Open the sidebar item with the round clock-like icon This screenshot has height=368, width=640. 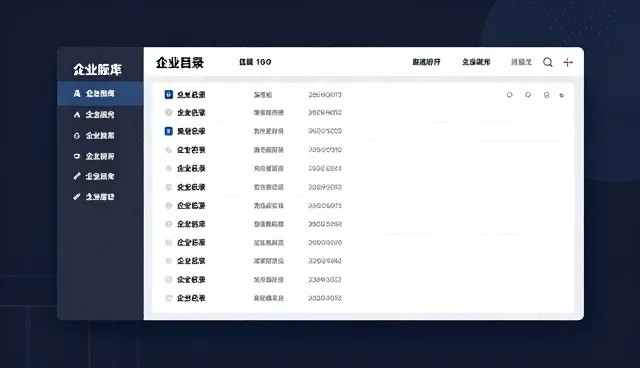point(94,135)
